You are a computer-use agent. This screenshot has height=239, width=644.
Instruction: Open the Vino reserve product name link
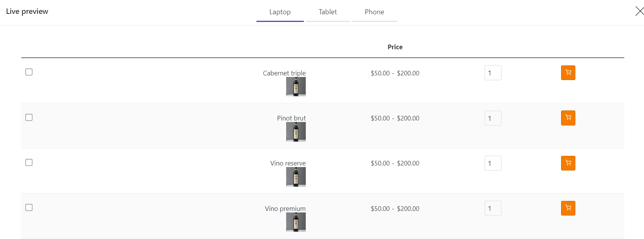click(x=288, y=163)
